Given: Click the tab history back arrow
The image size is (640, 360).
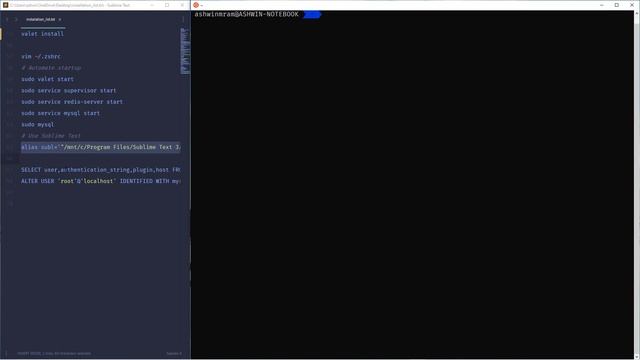Looking at the screenshot, I should (x=7, y=19).
